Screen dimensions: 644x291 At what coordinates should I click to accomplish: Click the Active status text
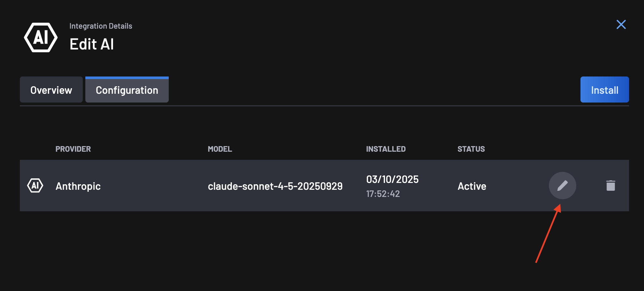point(471,186)
